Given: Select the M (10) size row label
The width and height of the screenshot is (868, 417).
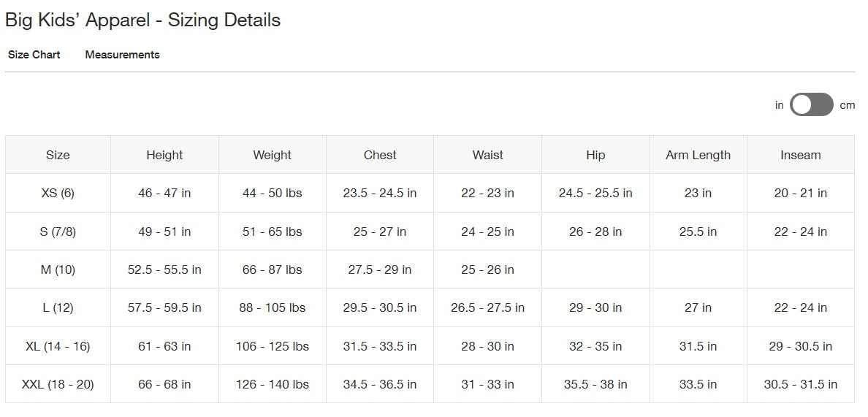Looking at the screenshot, I should click(58, 269).
